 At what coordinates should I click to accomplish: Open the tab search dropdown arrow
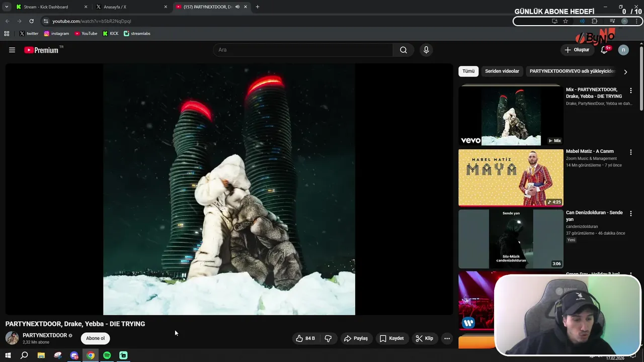point(7,7)
